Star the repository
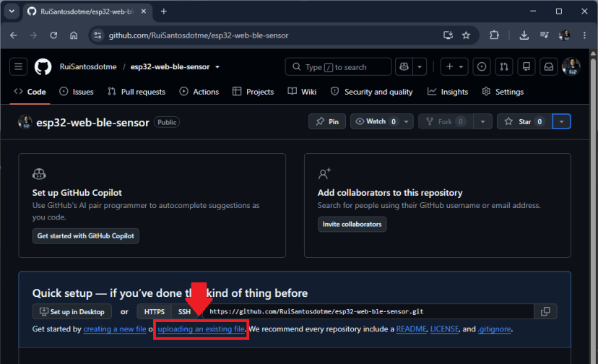Viewport: 598px width, 364px height. [524, 122]
